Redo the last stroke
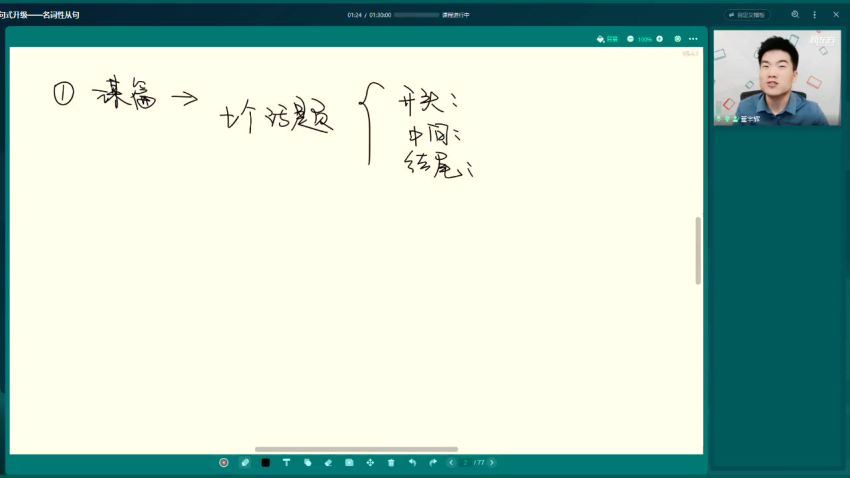 (433, 463)
